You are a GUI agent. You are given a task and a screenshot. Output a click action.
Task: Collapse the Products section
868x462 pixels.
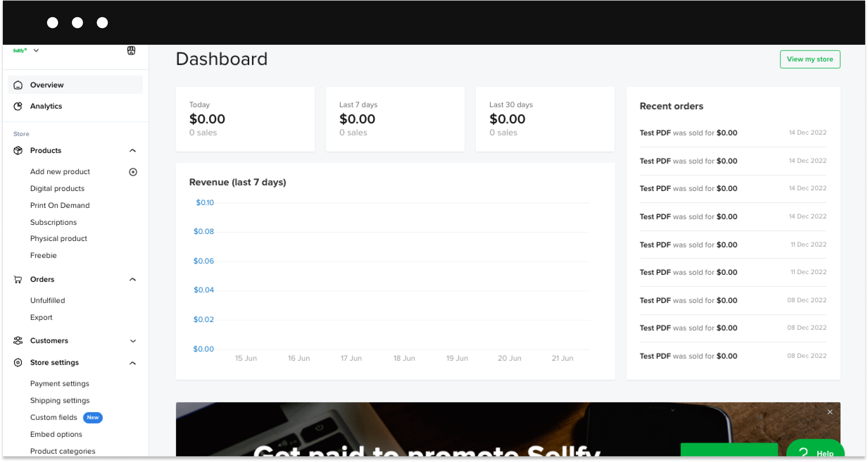pyautogui.click(x=133, y=150)
